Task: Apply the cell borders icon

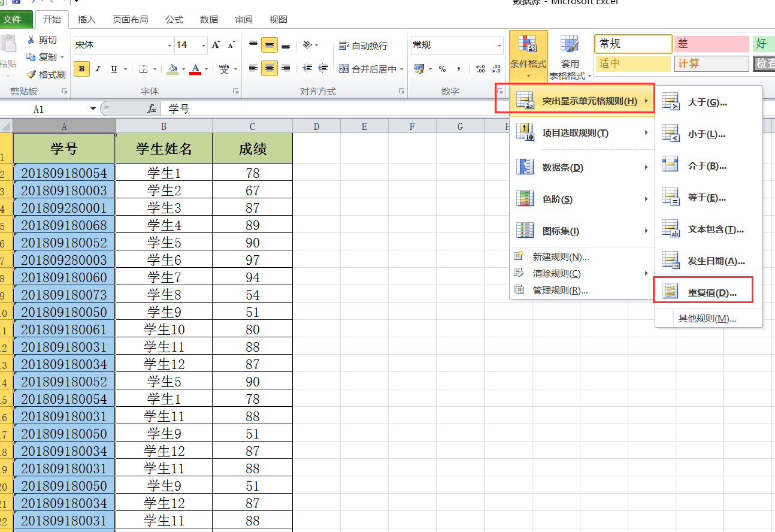Action: [x=143, y=69]
